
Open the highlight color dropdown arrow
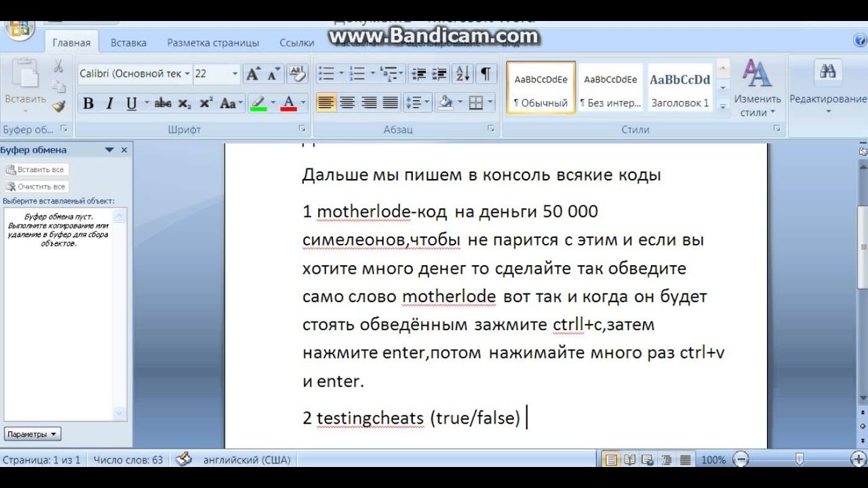[x=273, y=104]
